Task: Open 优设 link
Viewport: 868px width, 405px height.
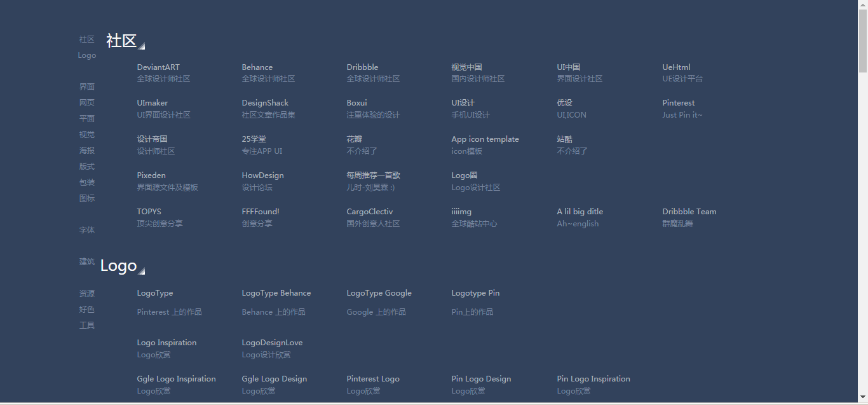Action: coord(565,103)
